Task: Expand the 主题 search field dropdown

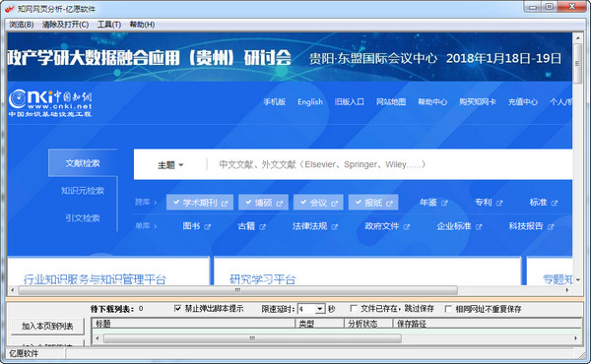Action: [x=170, y=165]
